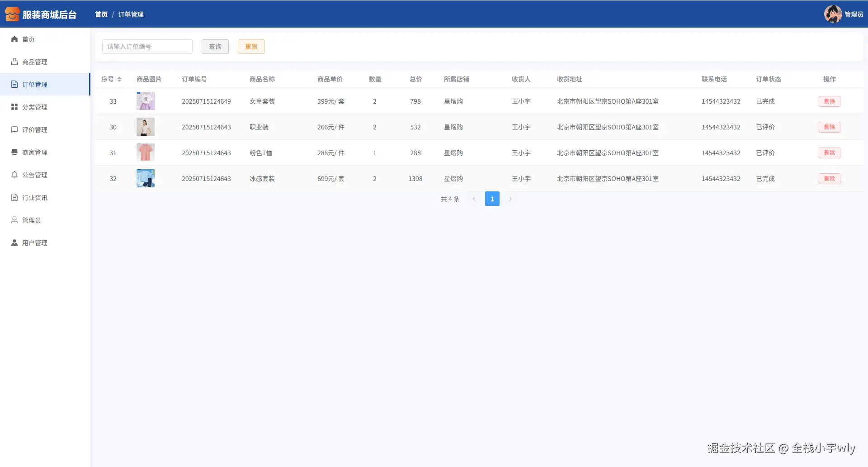Click the solid user icon for 用户管理

pos(14,243)
